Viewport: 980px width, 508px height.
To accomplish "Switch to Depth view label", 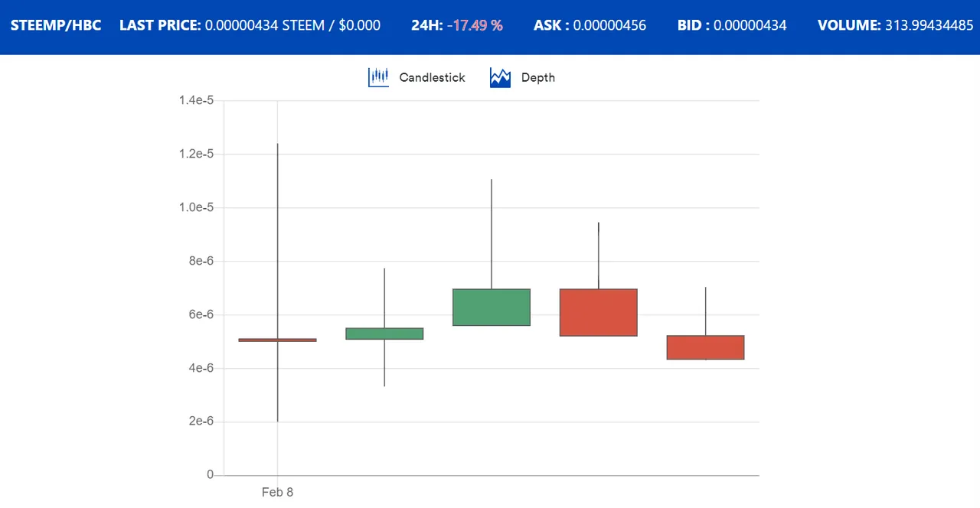I will (x=538, y=77).
